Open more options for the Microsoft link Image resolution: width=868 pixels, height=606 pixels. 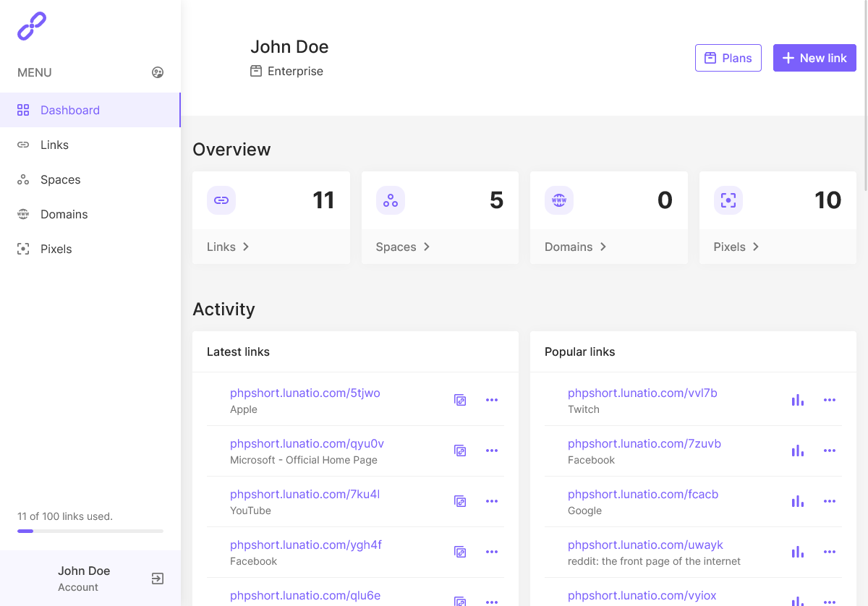tap(492, 451)
